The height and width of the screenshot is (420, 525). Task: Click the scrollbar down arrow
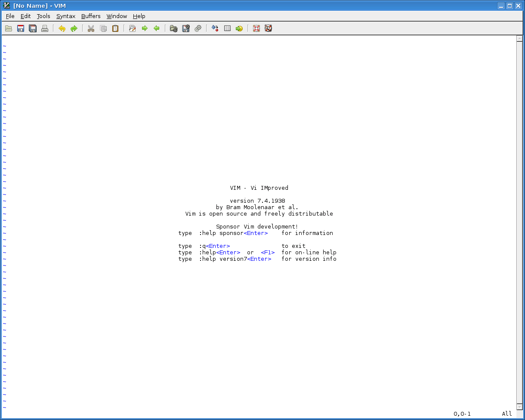[x=519, y=407]
